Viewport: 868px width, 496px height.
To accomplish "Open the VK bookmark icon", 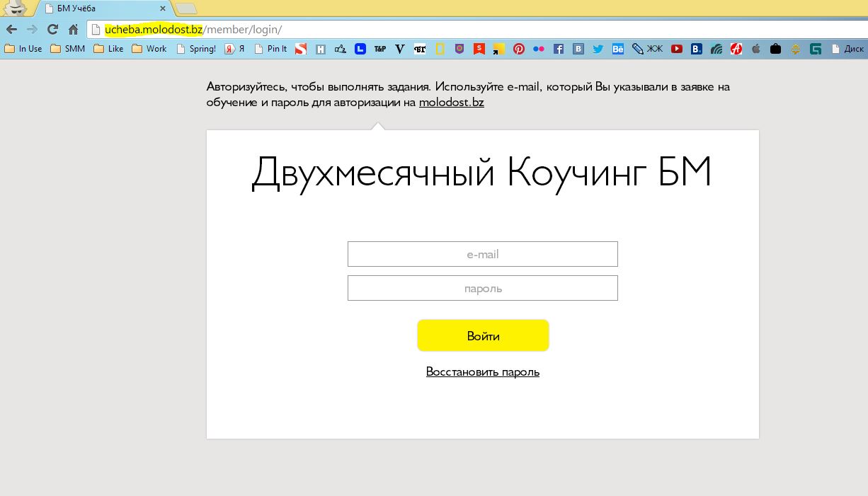I will point(578,49).
